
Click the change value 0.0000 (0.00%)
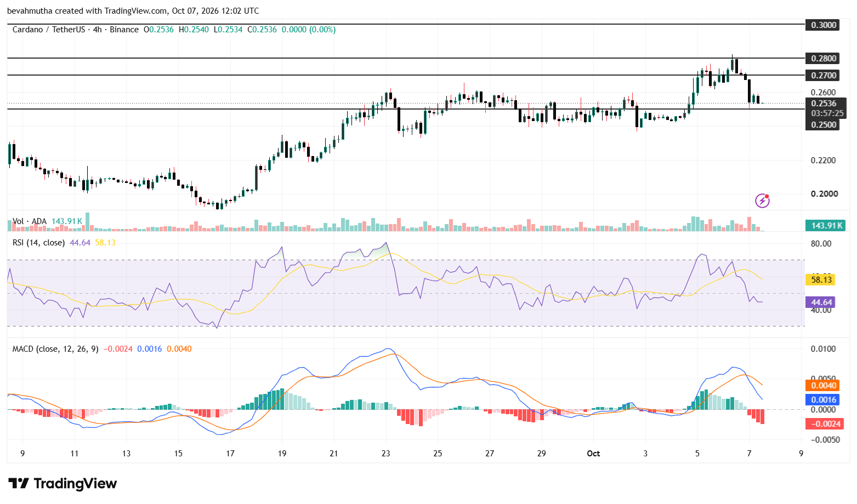coord(309,30)
